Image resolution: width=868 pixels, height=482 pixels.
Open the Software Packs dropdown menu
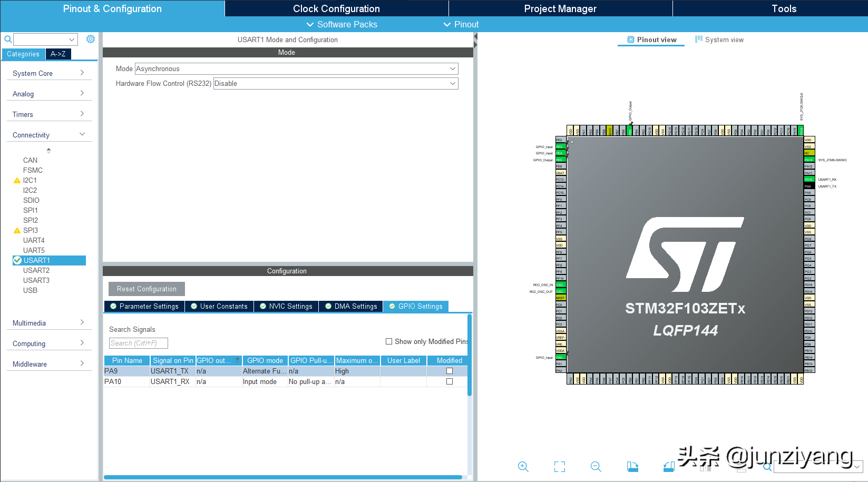pos(342,24)
